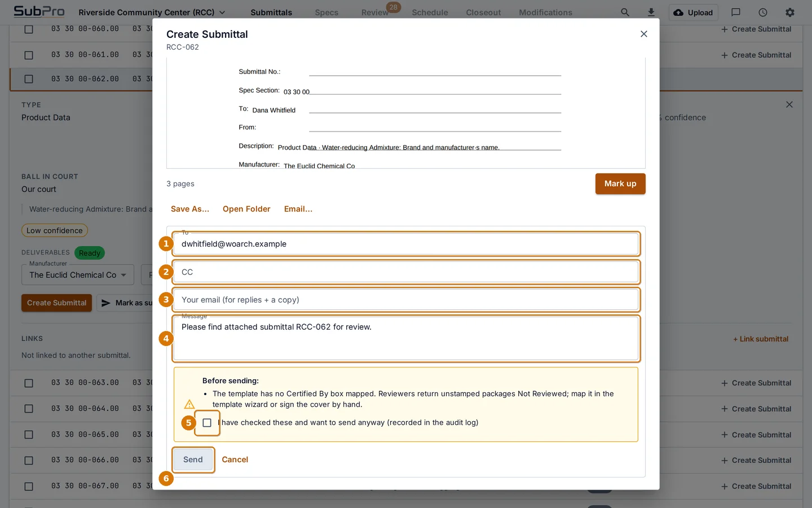The height and width of the screenshot is (508, 812).
Task: Close the submittal detail panel
Action: (x=789, y=104)
